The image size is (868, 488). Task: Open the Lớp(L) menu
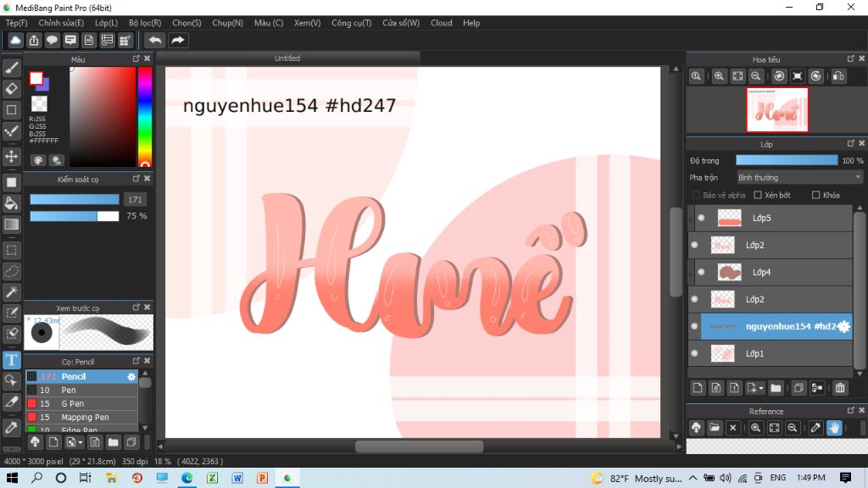[106, 23]
